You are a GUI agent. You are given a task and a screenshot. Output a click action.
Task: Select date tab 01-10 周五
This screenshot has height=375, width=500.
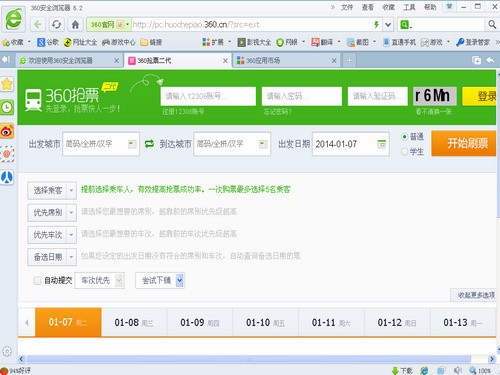pos(265,322)
